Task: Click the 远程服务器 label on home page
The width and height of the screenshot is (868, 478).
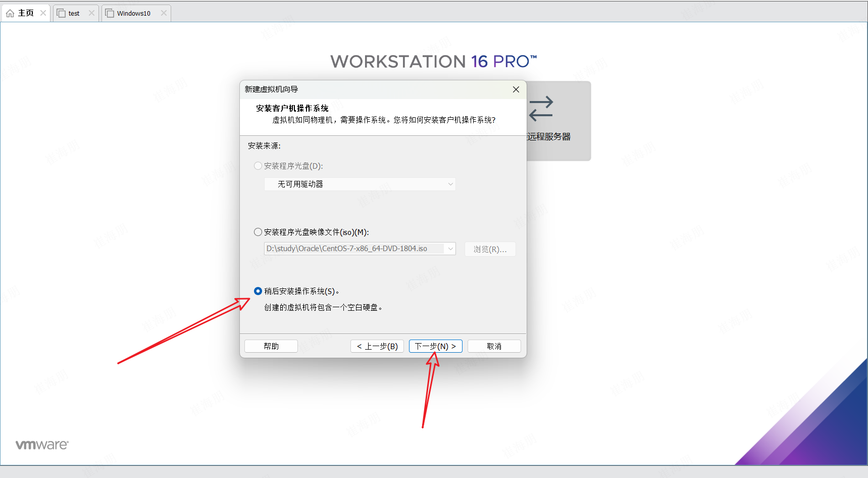Action: pyautogui.click(x=549, y=136)
